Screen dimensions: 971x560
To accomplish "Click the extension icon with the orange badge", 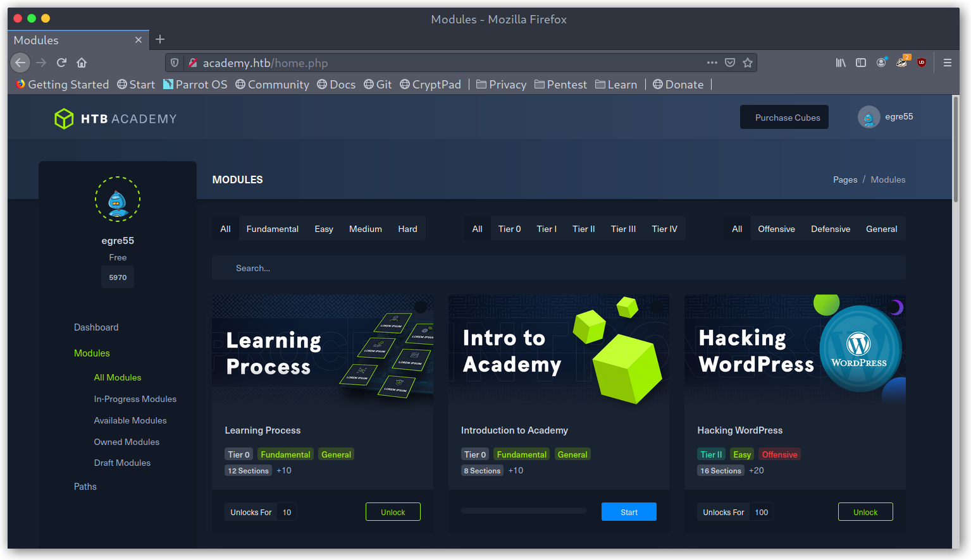I will pyautogui.click(x=902, y=62).
